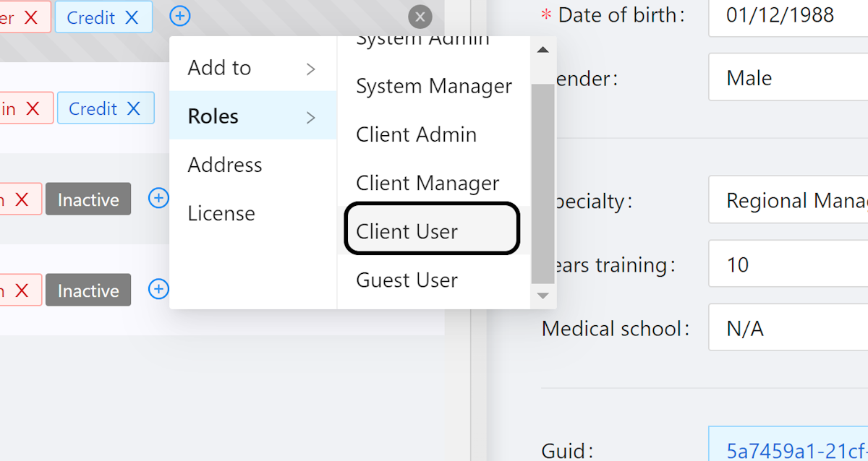Click the lower Inactive badge
The image size is (868, 461).
(x=88, y=290)
